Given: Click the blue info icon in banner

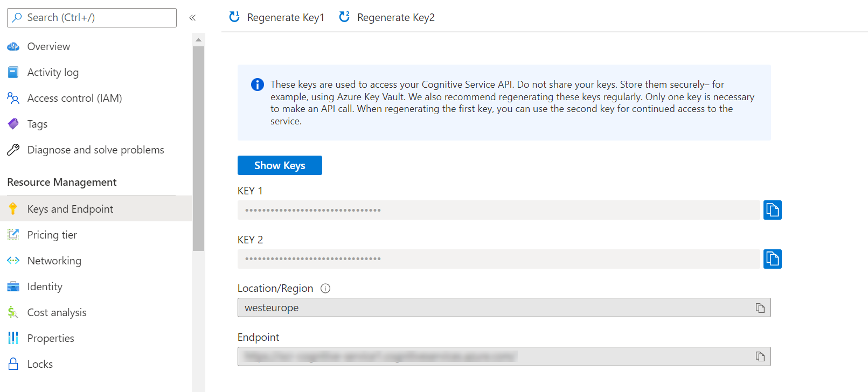Looking at the screenshot, I should pos(258,85).
